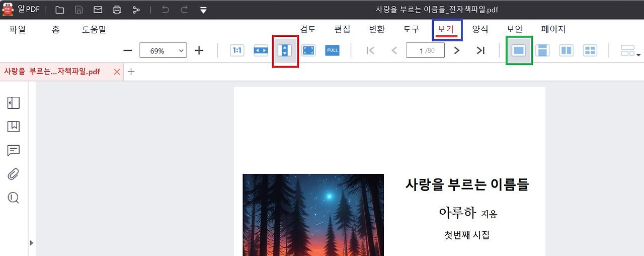Fit page to height

tap(285, 50)
